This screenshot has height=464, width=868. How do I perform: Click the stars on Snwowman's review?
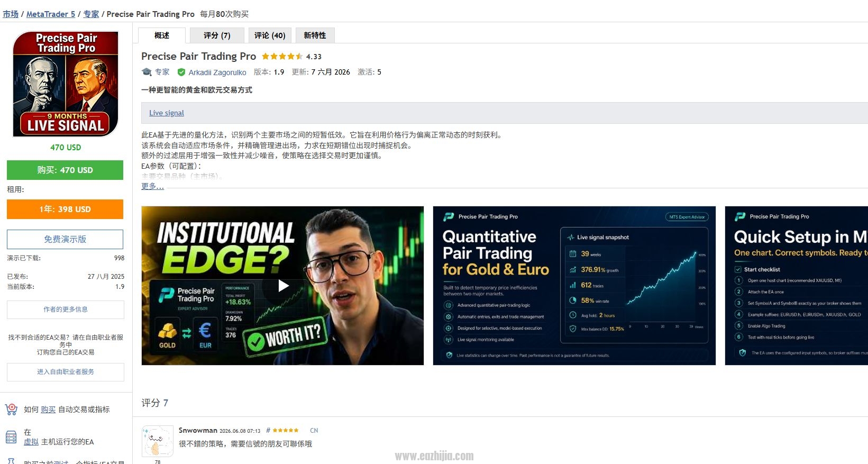(x=286, y=431)
